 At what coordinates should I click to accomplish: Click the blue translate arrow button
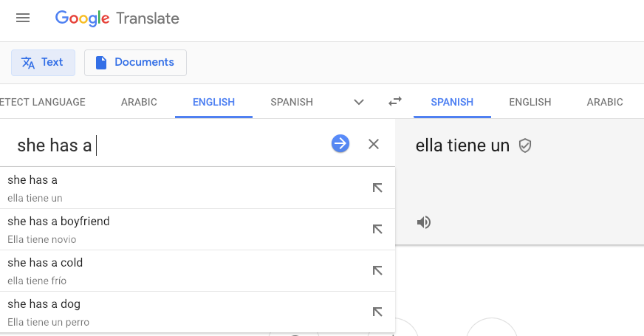340,144
